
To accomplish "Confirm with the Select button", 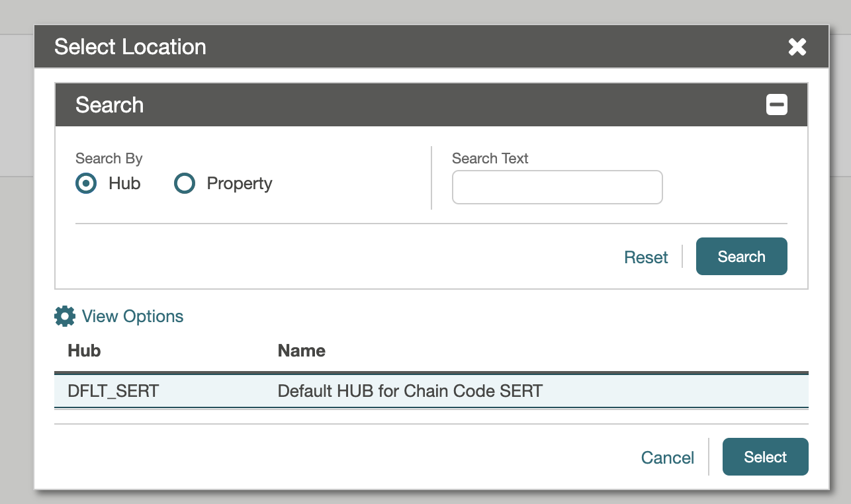I will pos(766,456).
